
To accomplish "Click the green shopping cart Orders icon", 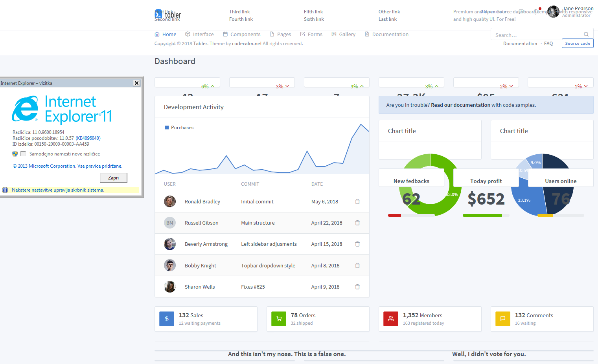I will click(279, 319).
